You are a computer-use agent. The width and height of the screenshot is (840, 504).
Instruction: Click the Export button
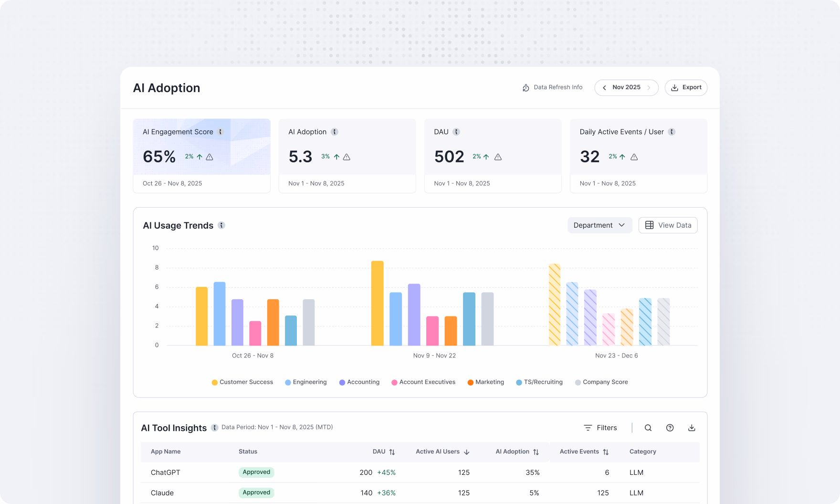(x=686, y=87)
